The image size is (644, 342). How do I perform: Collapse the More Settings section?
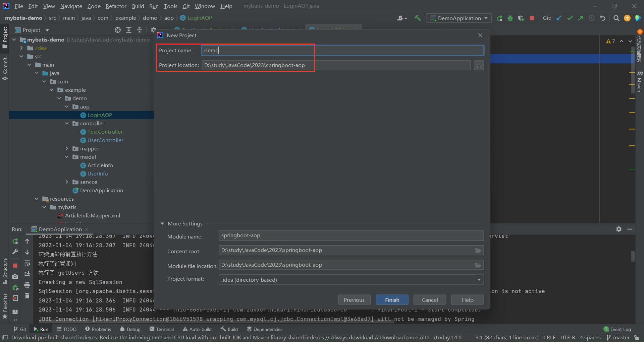tap(162, 223)
